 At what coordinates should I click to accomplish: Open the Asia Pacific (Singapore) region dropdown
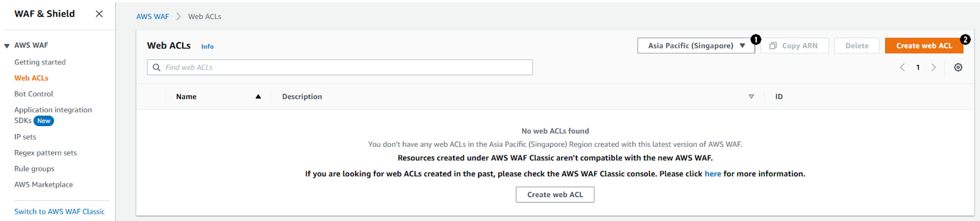pos(696,45)
